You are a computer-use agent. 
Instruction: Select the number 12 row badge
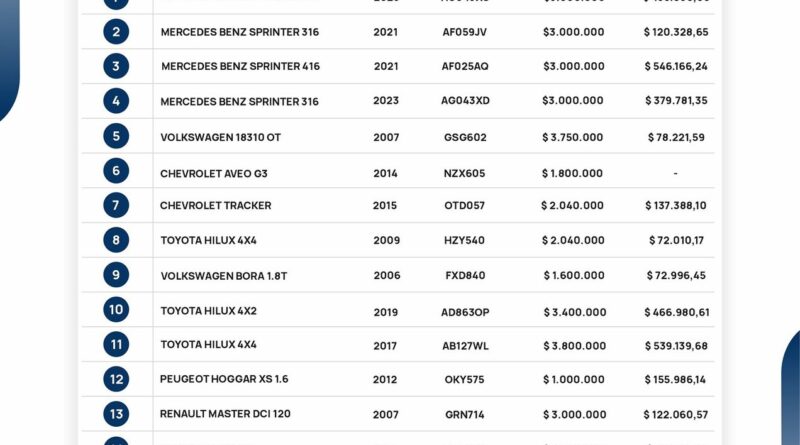click(x=116, y=379)
